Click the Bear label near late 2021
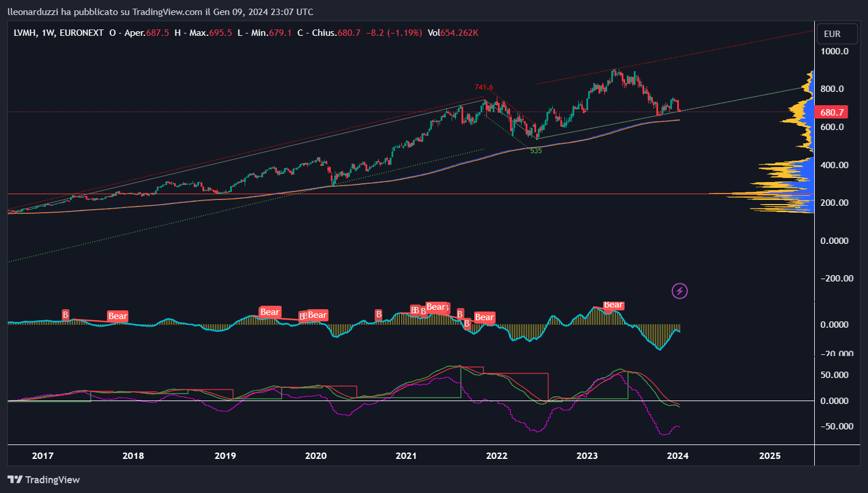This screenshot has width=868, height=493. click(x=484, y=317)
